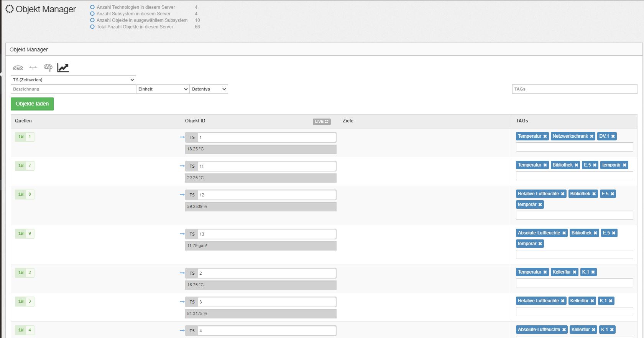Image resolution: width=644 pixels, height=338 pixels.
Task: Toggle the LIVE refresh button
Action: 321,122
